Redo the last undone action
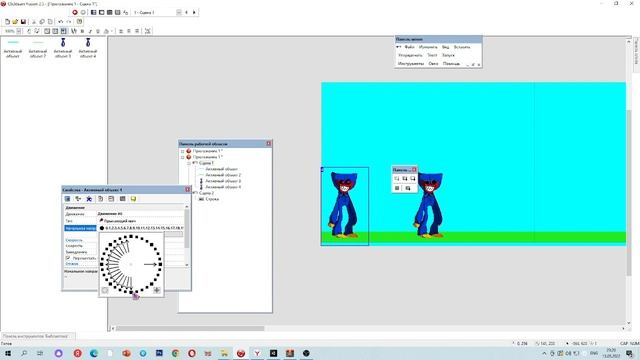 tap(69, 22)
